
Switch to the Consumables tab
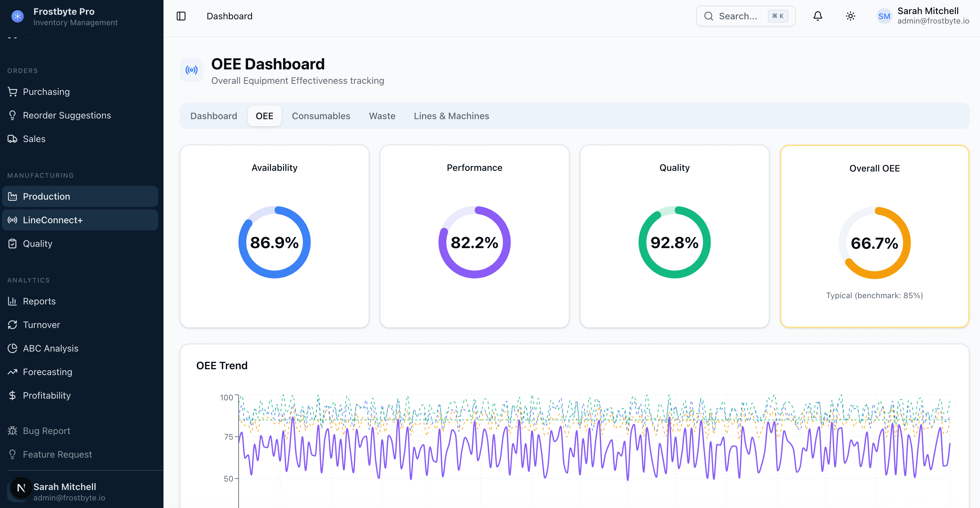(x=321, y=116)
